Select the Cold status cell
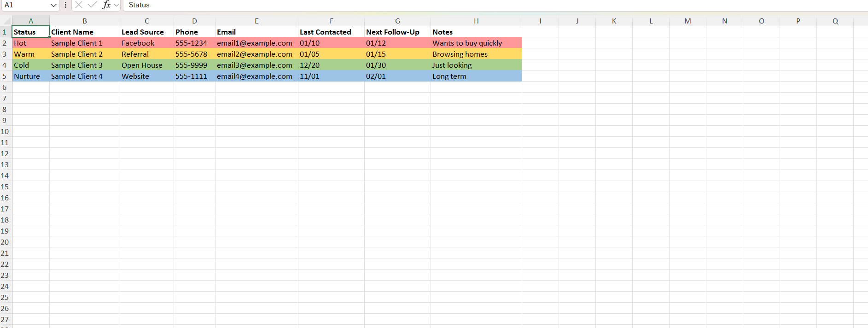 coord(31,65)
